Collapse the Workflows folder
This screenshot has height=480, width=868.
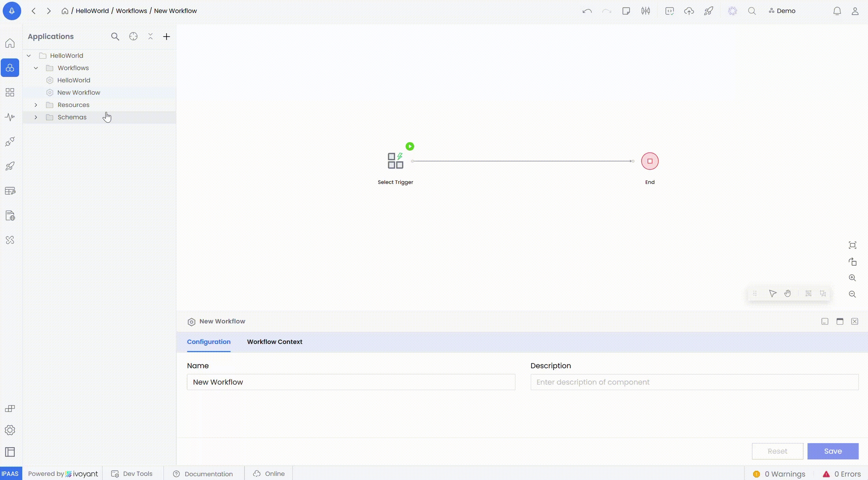36,68
